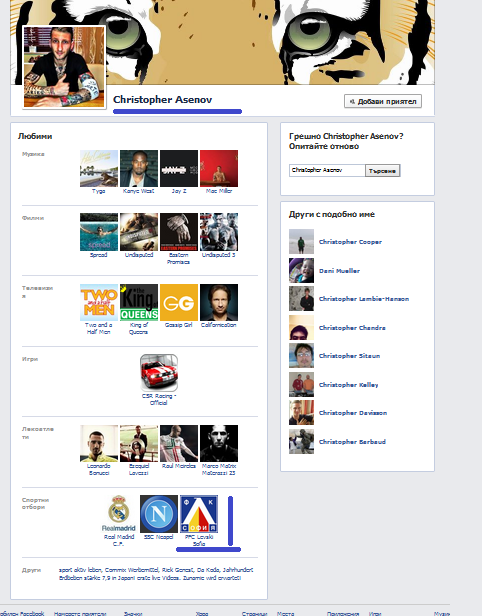This screenshot has width=483, height=616.
Task: Select Christopher Barbaud's avatar thumbnail
Action: [301, 441]
